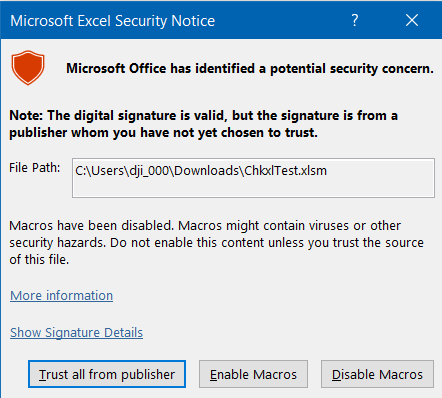Open help via the question mark icon

355,21
